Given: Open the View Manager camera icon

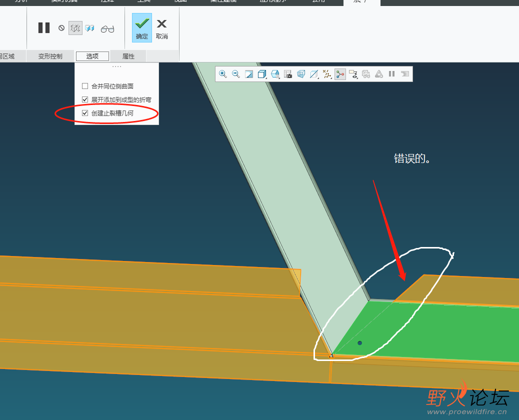Looking at the screenshot, I should point(288,74).
